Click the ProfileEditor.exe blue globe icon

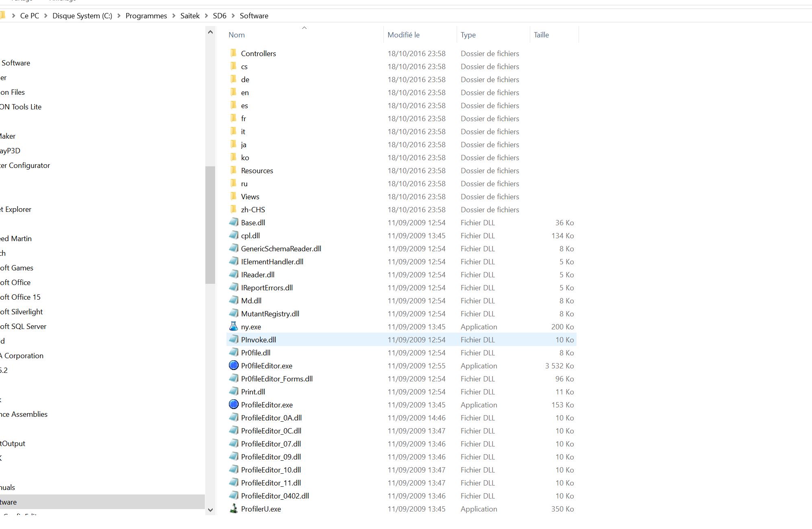[233, 405]
